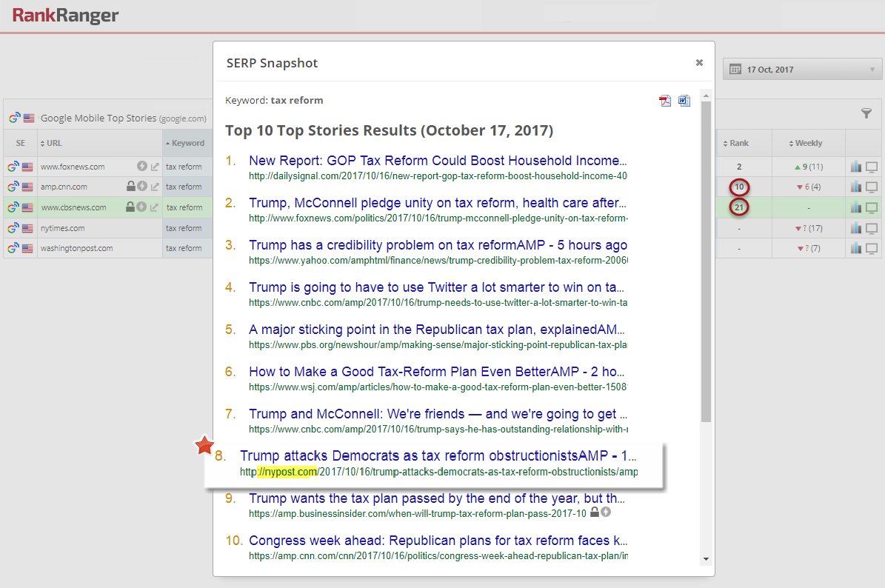Export SERP snapshot as PDF
This screenshot has width=885, height=588.
pos(665,101)
